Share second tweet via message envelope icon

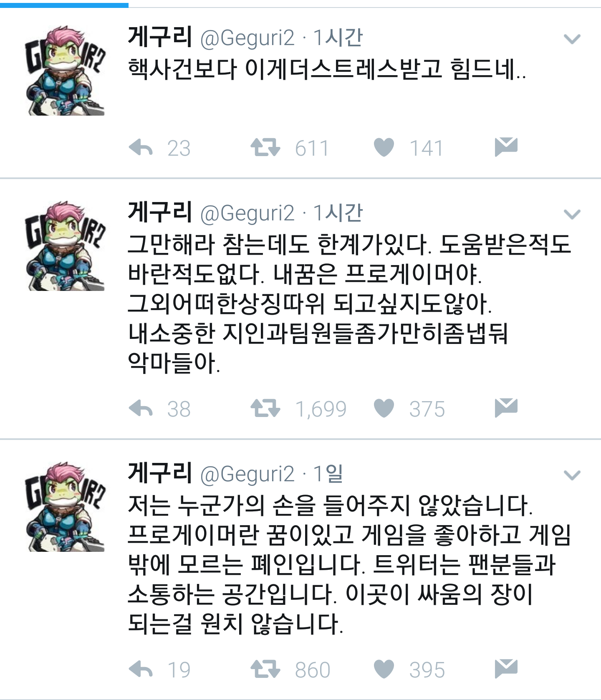click(506, 408)
